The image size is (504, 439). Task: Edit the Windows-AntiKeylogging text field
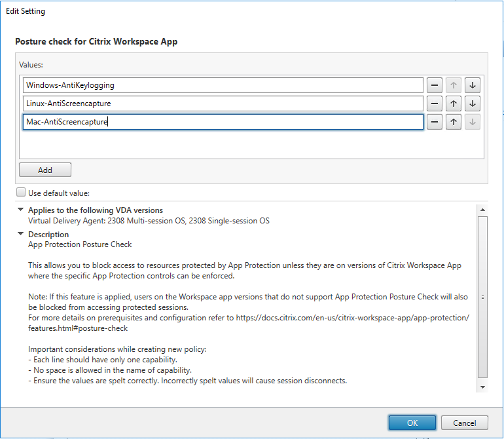[x=223, y=85]
